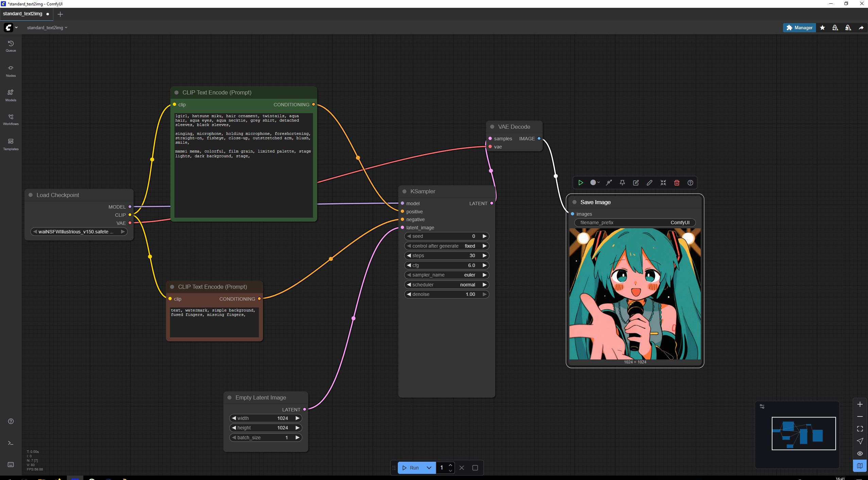Click left arrow on height widget
The width and height of the screenshot is (868, 480).
(x=234, y=428)
